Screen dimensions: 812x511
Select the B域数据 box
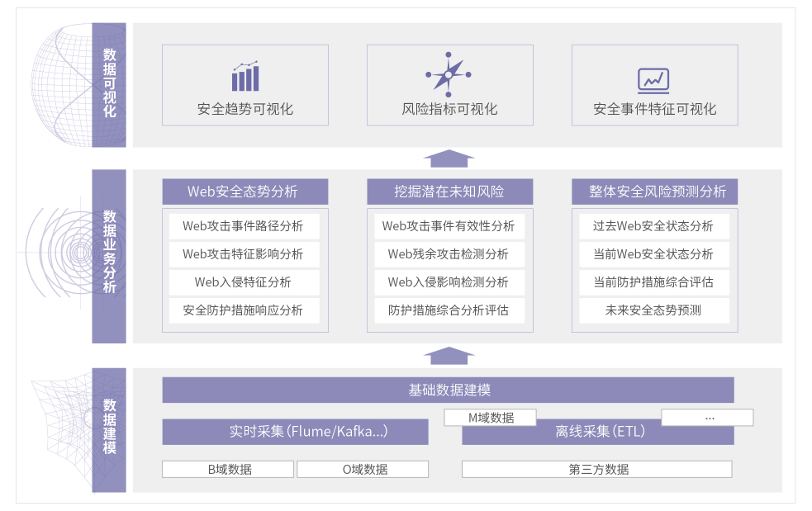(229, 469)
